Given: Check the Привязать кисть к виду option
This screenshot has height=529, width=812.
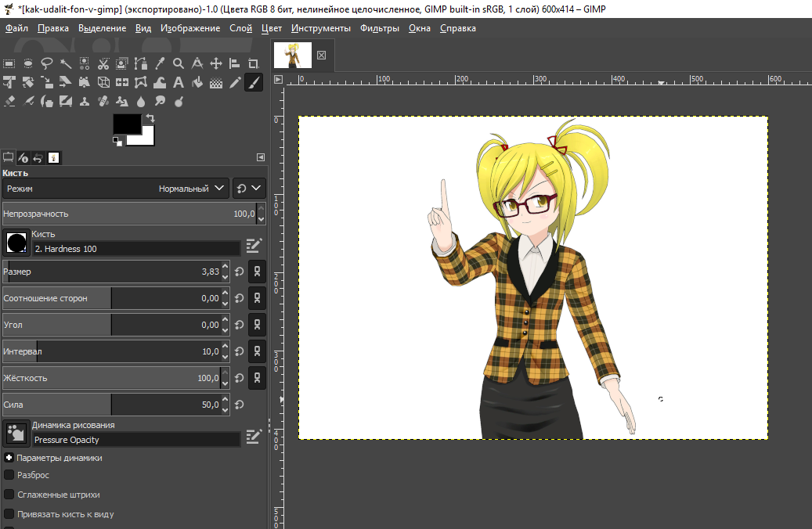Looking at the screenshot, I should tap(9, 514).
